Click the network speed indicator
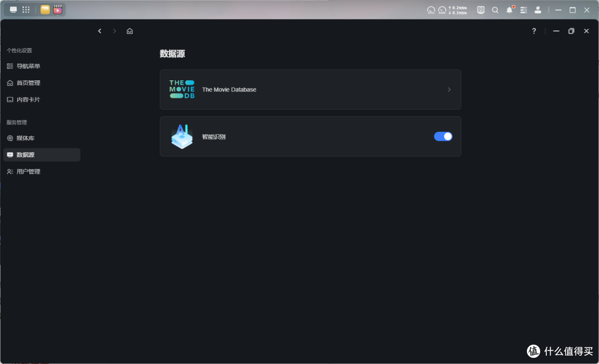The width and height of the screenshot is (599, 364). pos(458,11)
